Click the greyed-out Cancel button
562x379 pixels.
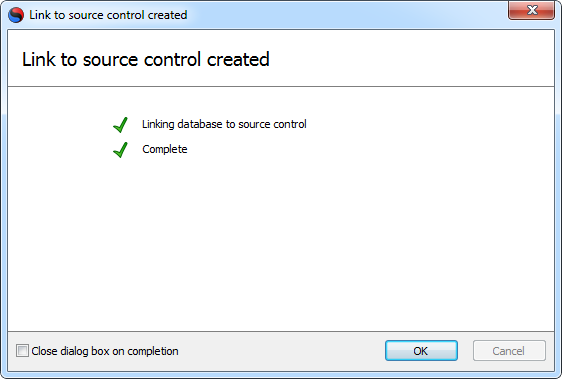[509, 351]
